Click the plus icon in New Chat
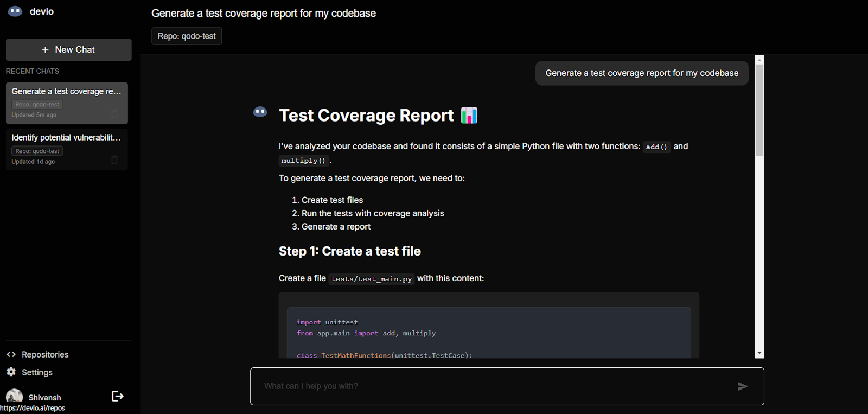Screen dimensions: 868x414 (x=46, y=50)
